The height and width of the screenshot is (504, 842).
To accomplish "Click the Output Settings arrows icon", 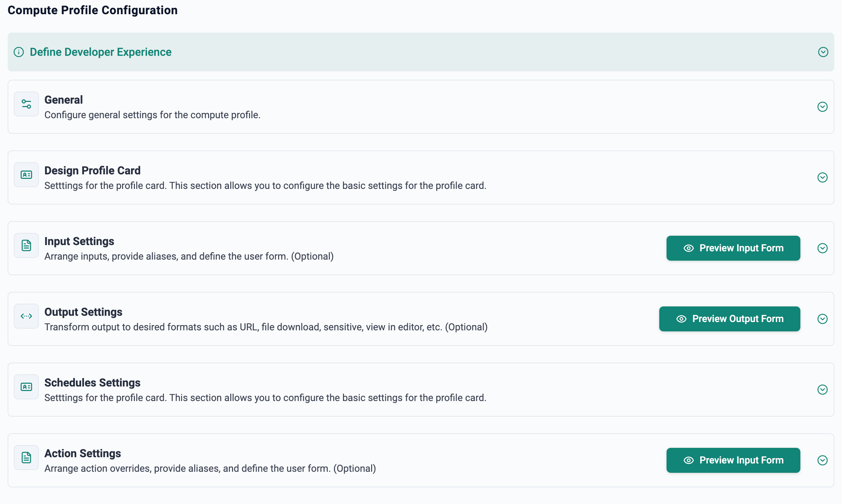I will (x=26, y=316).
